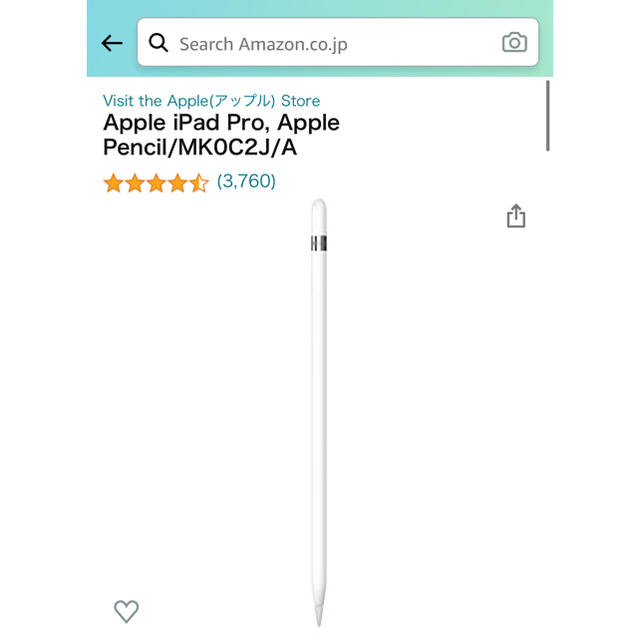Click the third orange rating star
The width and height of the screenshot is (640, 640).
pos(156,182)
